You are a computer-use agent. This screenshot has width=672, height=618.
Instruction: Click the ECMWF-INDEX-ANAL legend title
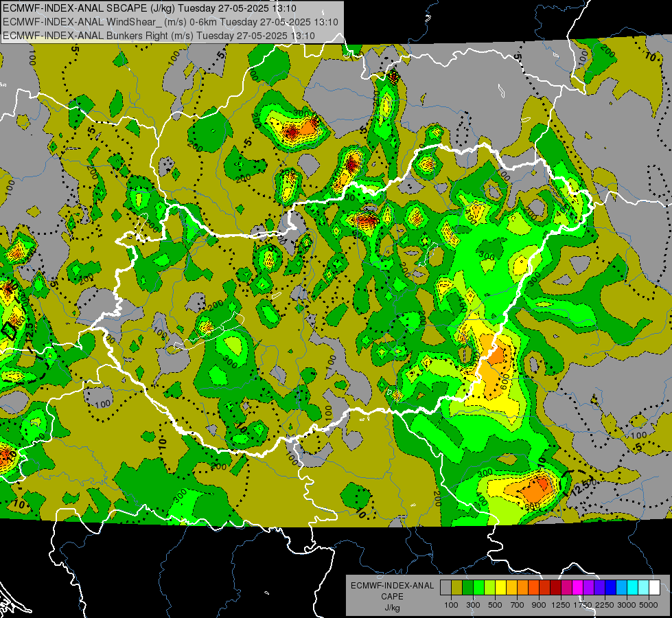(393, 586)
